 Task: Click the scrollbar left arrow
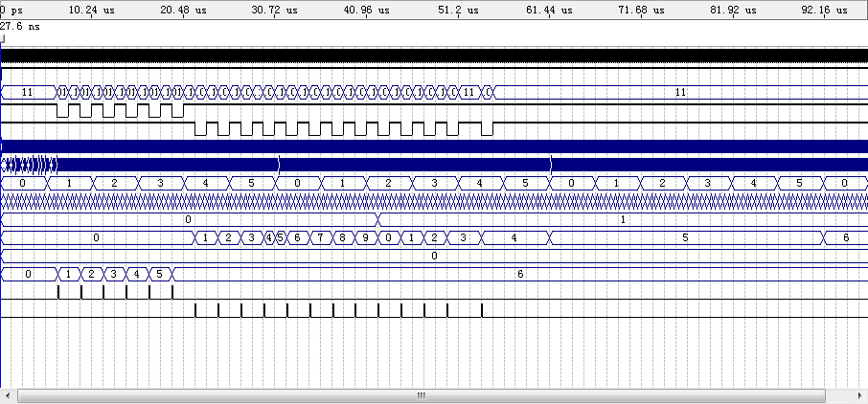coord(8,395)
